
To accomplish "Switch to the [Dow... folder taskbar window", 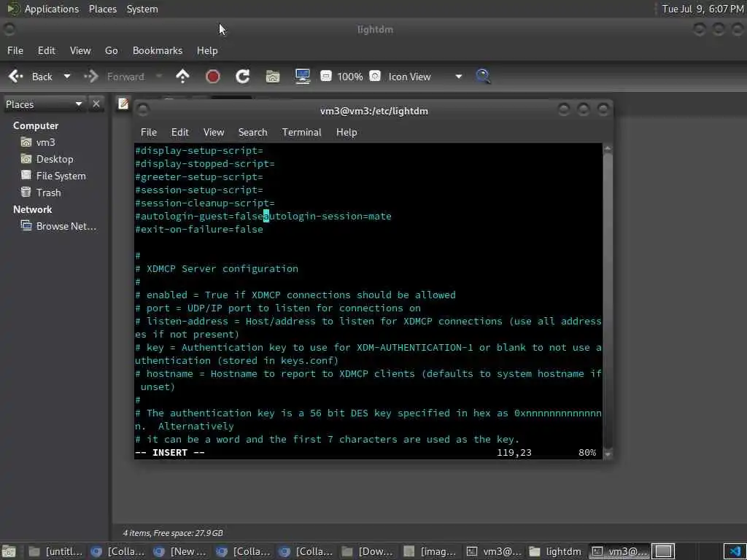I will coord(368,551).
